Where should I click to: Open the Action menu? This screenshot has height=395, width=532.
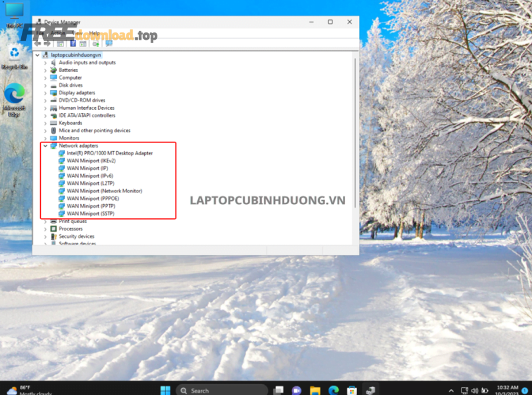[58, 33]
